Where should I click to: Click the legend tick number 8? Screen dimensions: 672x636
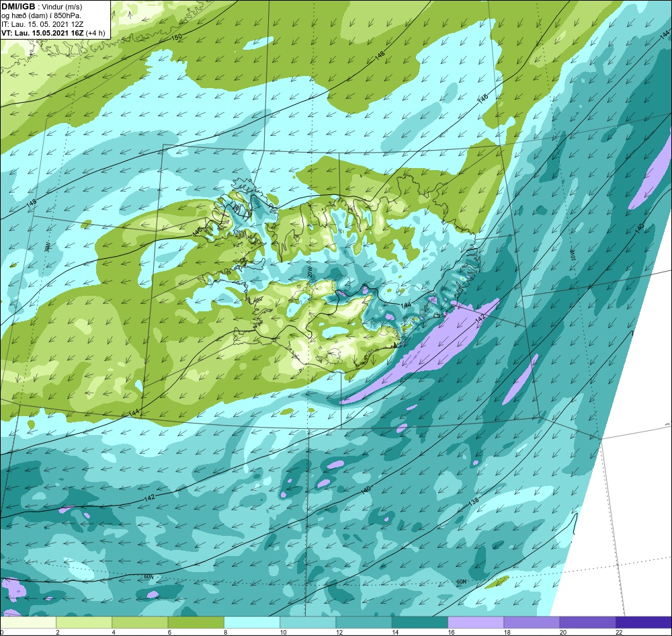point(225,632)
